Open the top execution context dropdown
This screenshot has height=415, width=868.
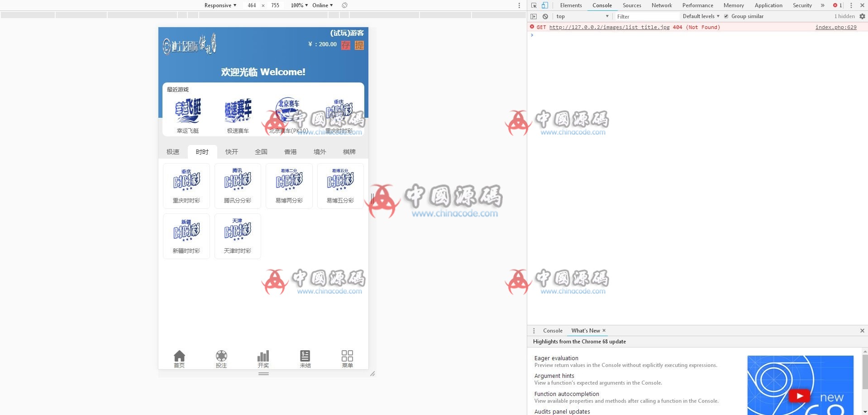point(582,16)
